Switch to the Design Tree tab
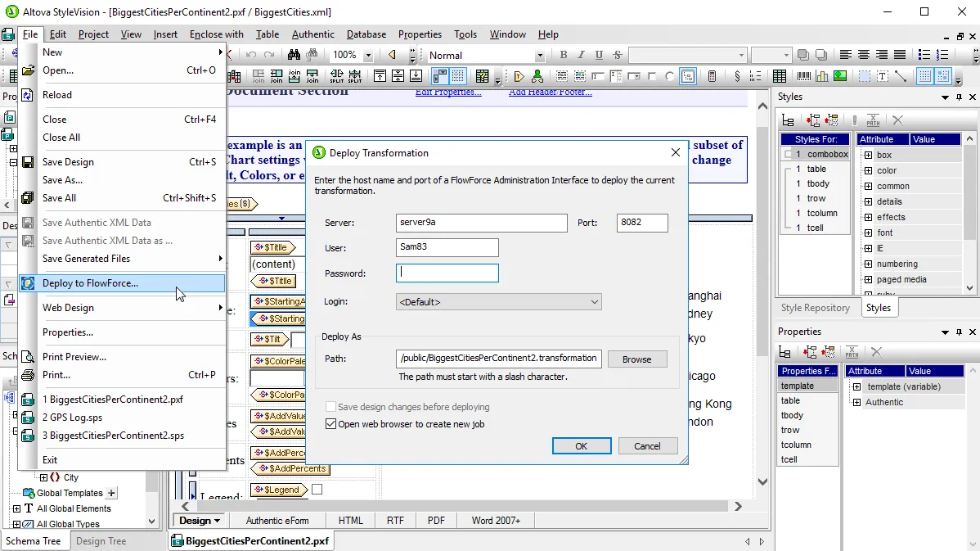 pos(101,541)
